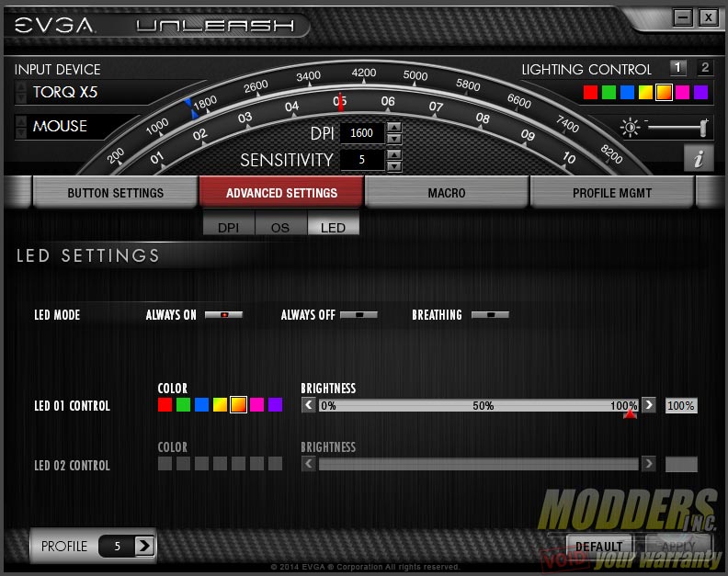Click the red sensitivity marker on dial
Screen dimensions: 728x576
coord(340,103)
